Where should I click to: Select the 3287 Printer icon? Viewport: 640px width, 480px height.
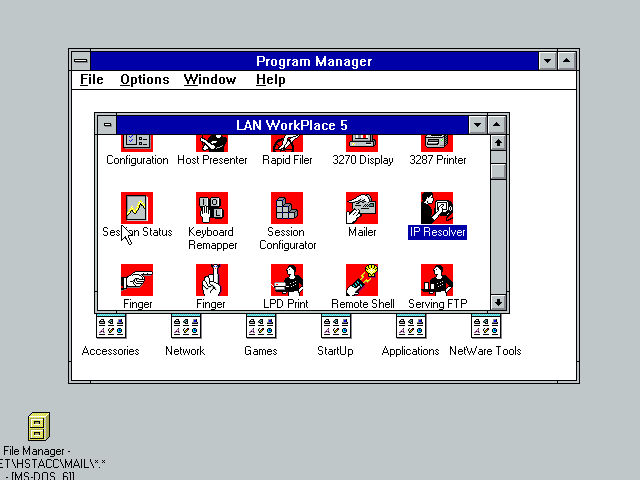pyautogui.click(x=437, y=143)
